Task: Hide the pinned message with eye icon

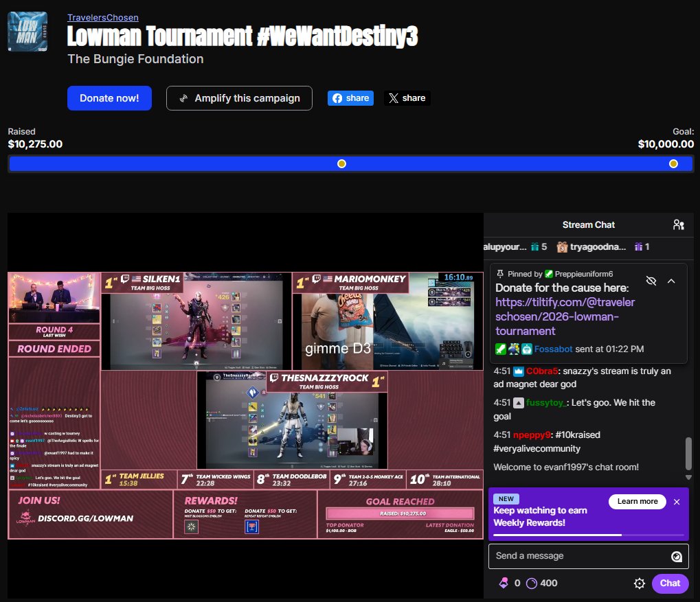Action: click(x=651, y=281)
